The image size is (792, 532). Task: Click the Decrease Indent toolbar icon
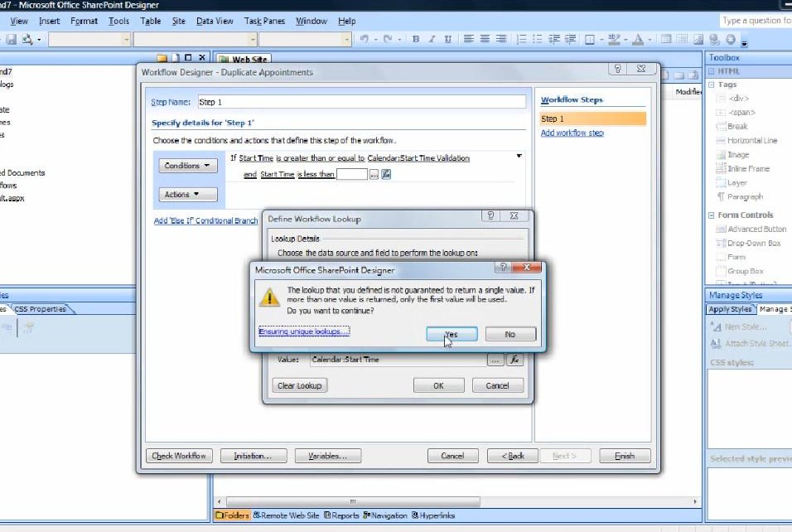point(554,40)
